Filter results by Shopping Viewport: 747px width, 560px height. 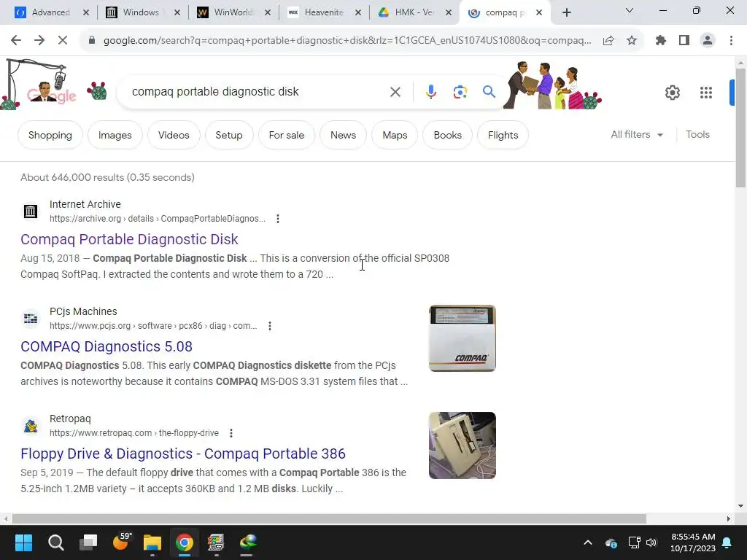point(50,135)
